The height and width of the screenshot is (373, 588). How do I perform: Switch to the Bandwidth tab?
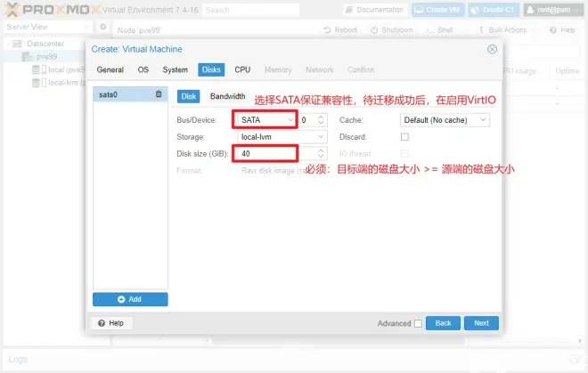[x=227, y=96]
